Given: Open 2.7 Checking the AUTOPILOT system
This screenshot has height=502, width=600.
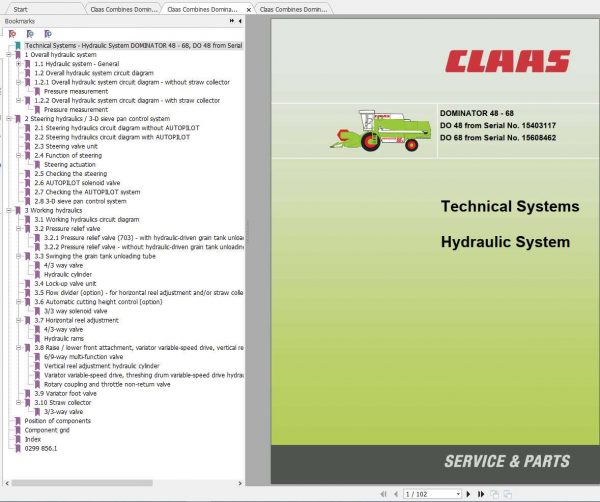Looking at the screenshot, I should 87,192.
